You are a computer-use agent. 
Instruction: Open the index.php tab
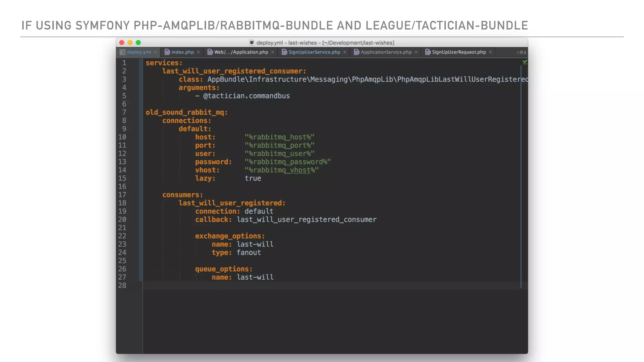[x=183, y=52]
